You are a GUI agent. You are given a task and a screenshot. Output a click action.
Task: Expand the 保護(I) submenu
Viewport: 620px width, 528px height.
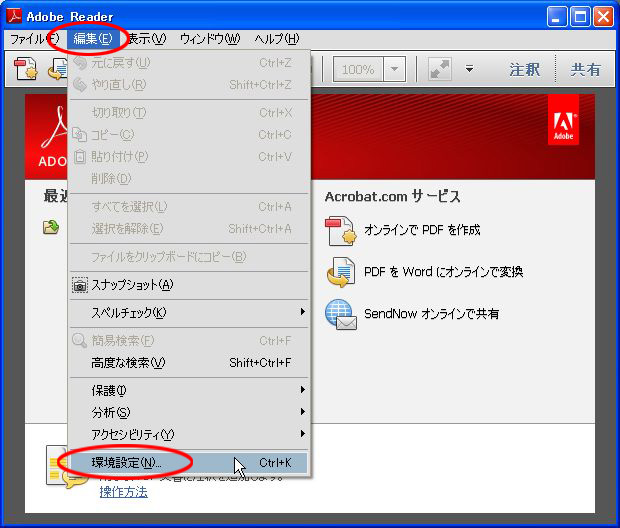(189, 390)
